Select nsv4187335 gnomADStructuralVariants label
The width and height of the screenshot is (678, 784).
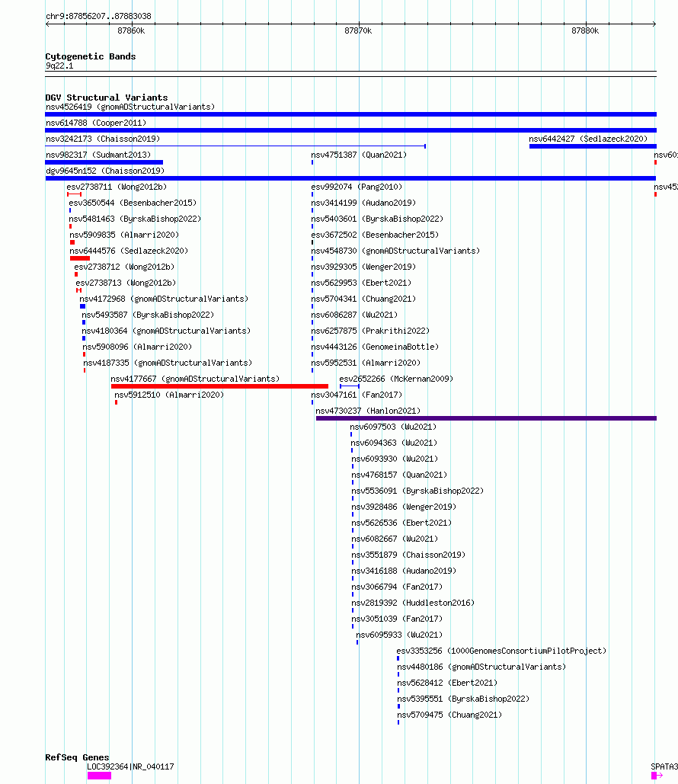168,363
